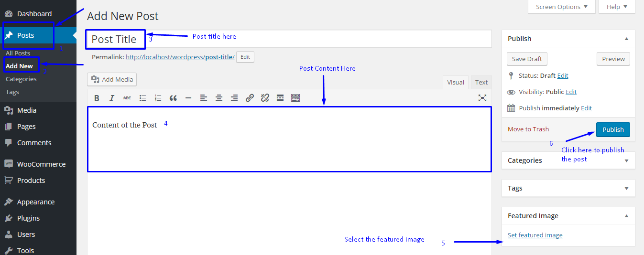Insert a blockquote
644x255 pixels.
[x=173, y=98]
